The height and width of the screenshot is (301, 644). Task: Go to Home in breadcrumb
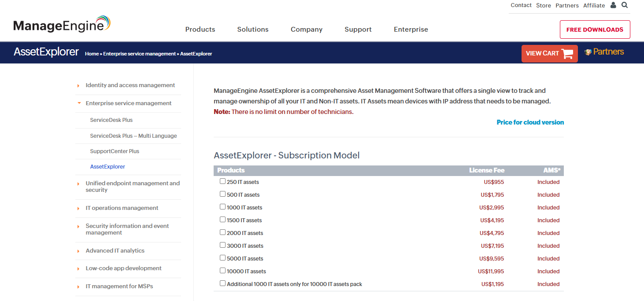(x=92, y=54)
